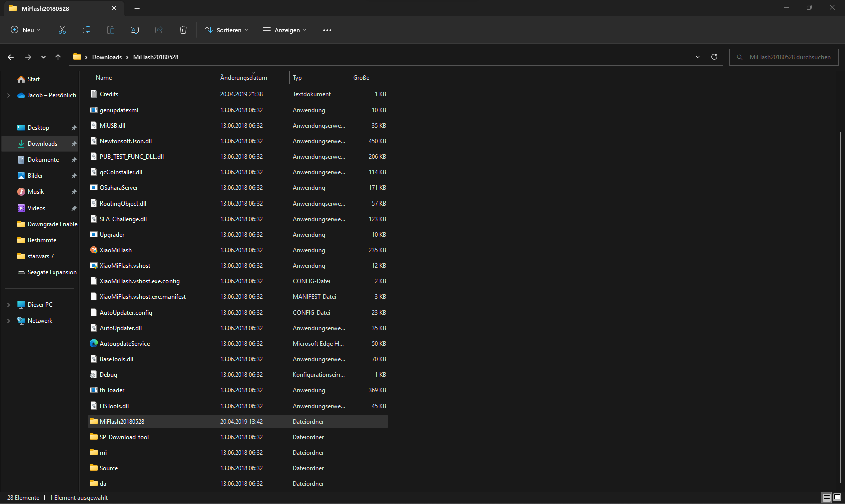Screen dimensions: 845x504
Task: Open the XiaoMiFlash application file
Action: pyautogui.click(x=115, y=250)
